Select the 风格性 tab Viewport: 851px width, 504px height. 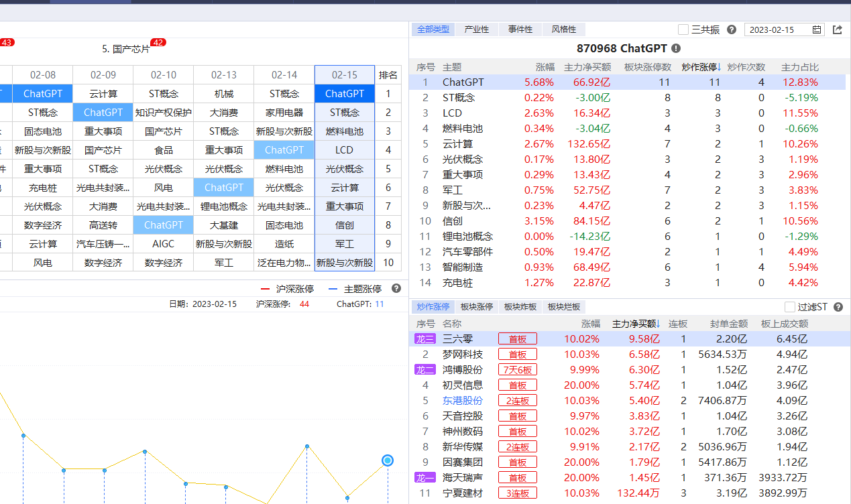coord(564,29)
